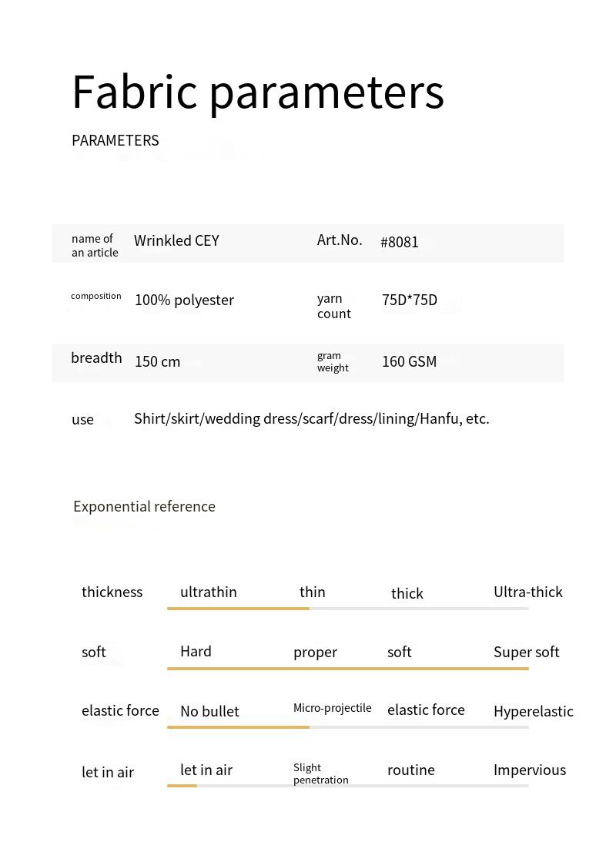Select the "100% polyester" composition value
616x849 pixels.
[184, 300]
